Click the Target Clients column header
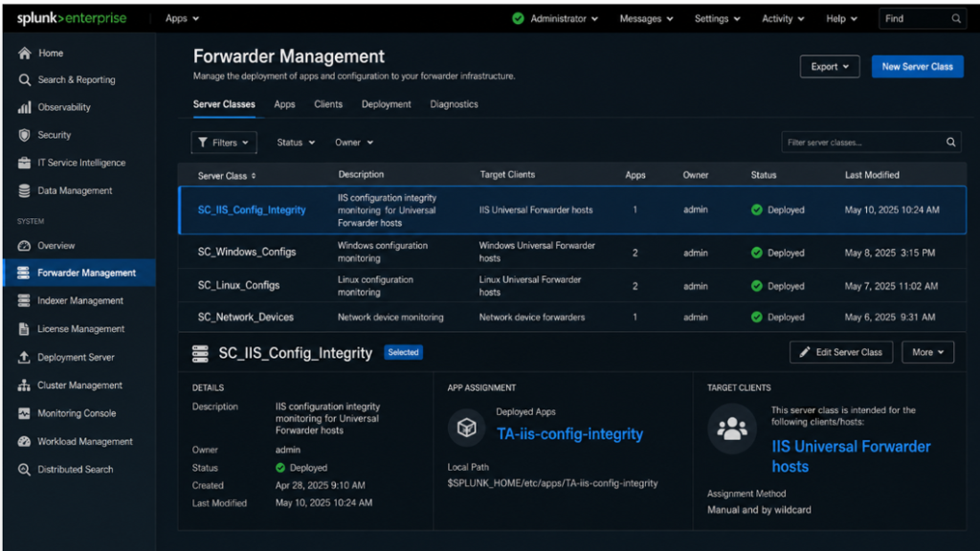980x551 pixels. 507,175
